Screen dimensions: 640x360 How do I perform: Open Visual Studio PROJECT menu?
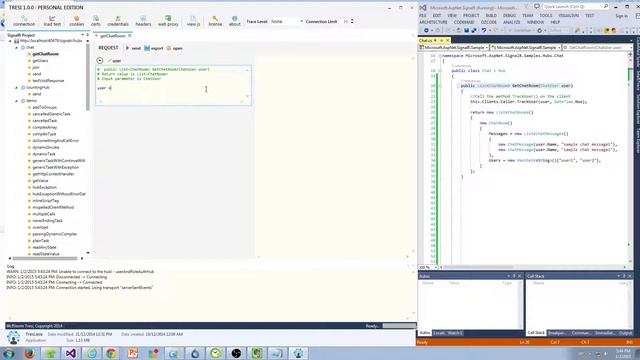point(471,16)
